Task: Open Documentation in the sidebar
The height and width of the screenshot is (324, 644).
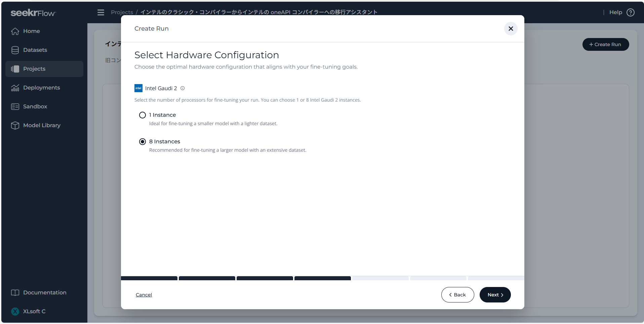Action: coord(44,293)
